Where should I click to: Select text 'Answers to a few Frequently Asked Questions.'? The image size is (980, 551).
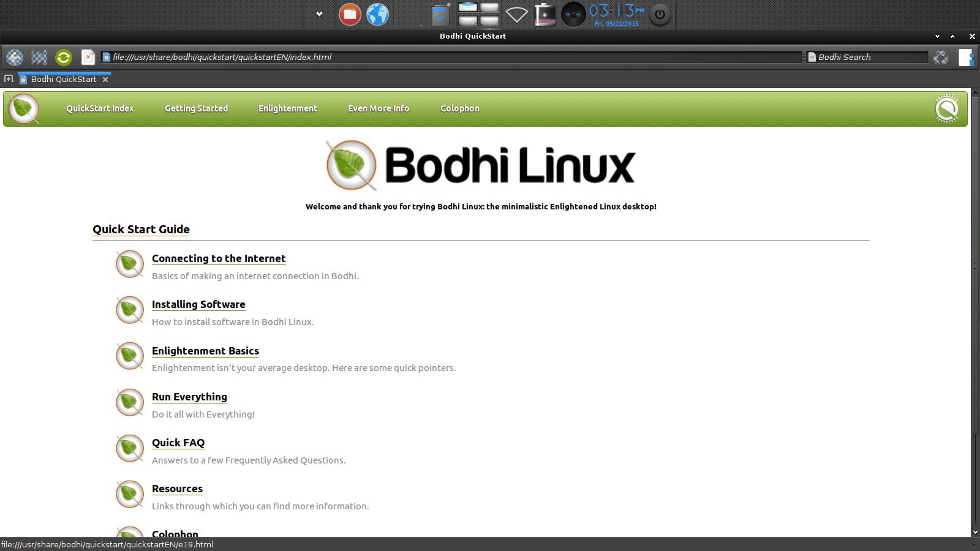point(249,460)
